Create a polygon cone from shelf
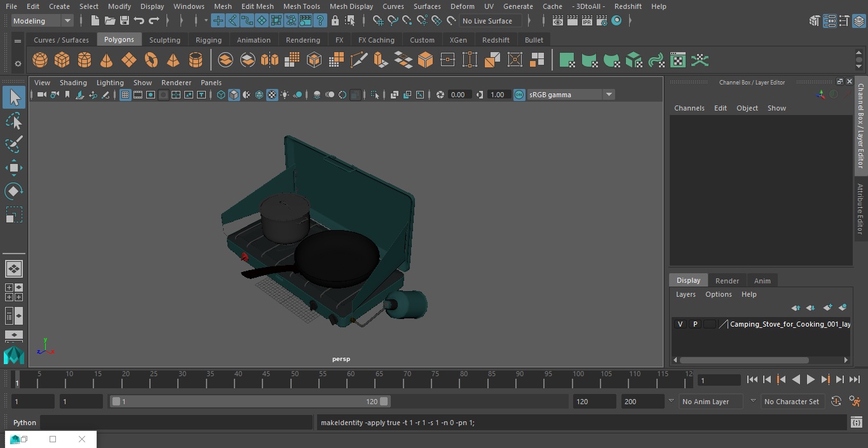Viewport: 868px width, 448px height. point(107,60)
